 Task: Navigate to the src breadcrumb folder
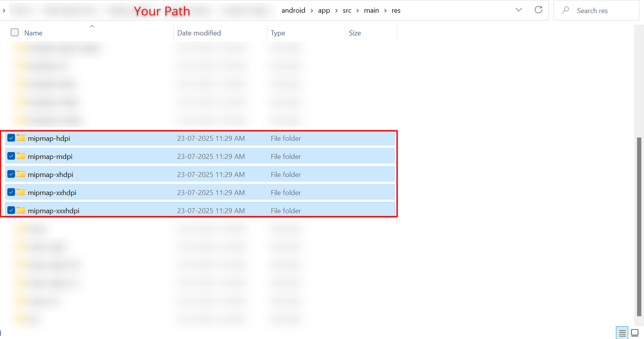coord(347,10)
